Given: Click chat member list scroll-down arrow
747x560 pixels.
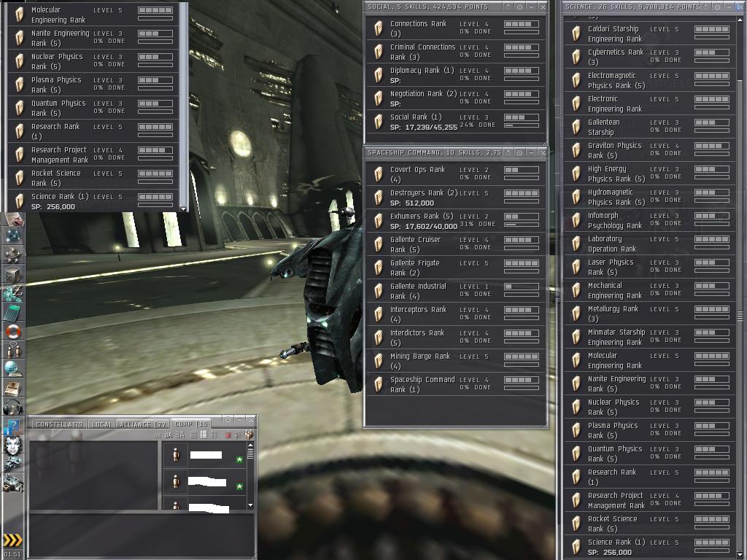Looking at the screenshot, I should click(x=251, y=505).
